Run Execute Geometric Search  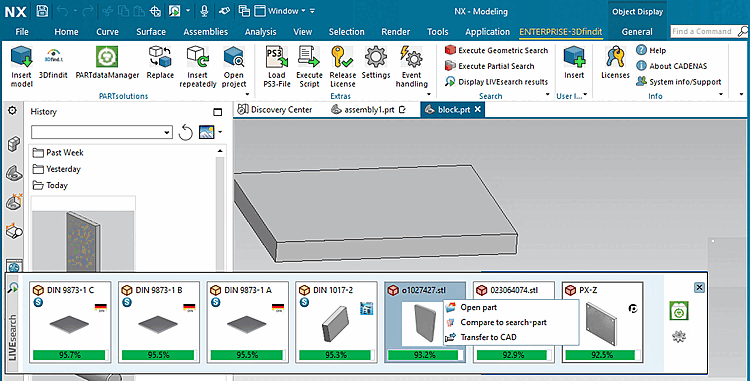tap(496, 50)
